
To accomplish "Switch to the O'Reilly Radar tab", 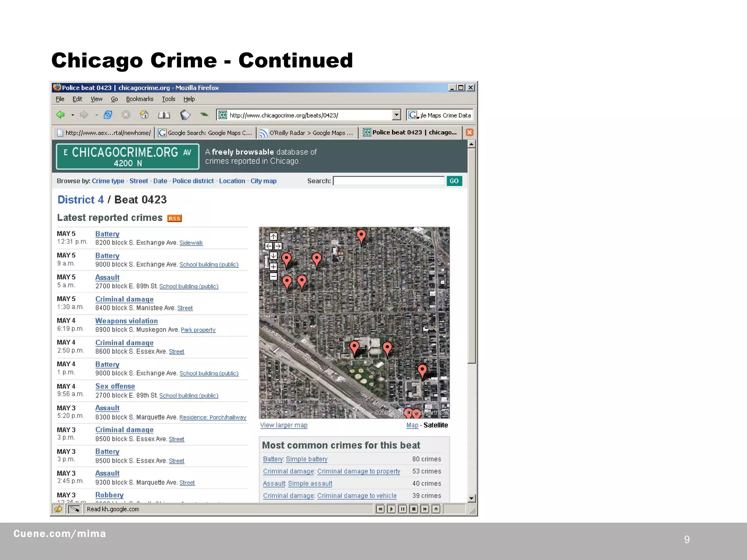I will point(307,133).
